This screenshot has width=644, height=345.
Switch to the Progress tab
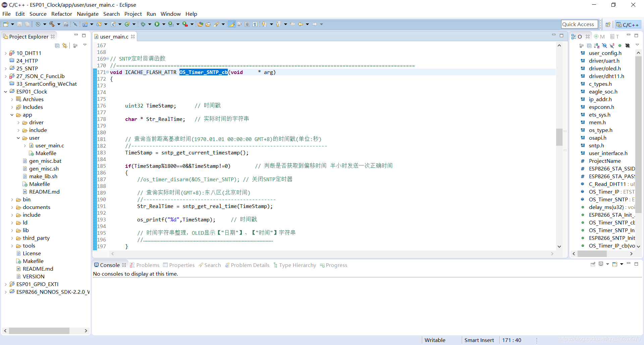pyautogui.click(x=333, y=265)
